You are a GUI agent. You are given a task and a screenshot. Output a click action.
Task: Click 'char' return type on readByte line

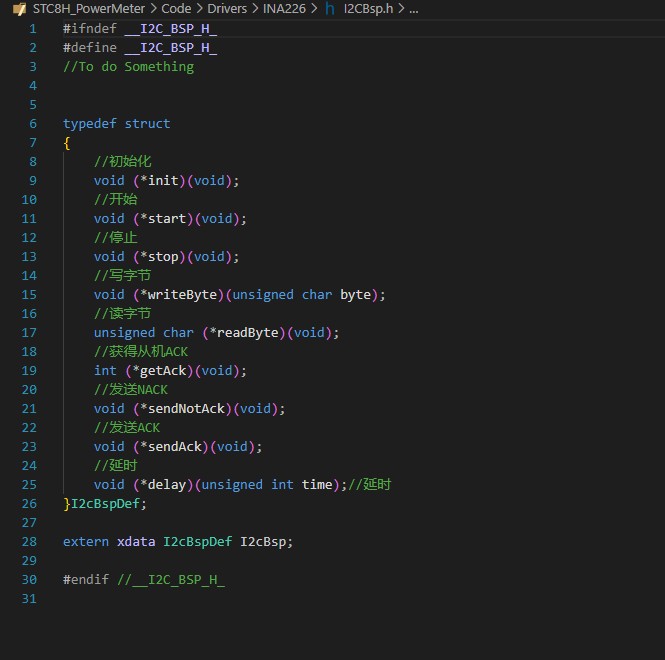tap(179, 333)
